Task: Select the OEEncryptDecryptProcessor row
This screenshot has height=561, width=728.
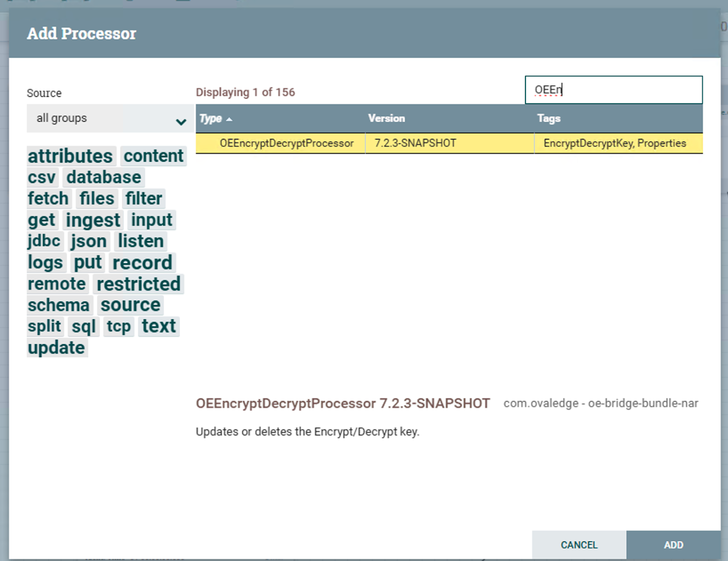Action: (x=286, y=143)
